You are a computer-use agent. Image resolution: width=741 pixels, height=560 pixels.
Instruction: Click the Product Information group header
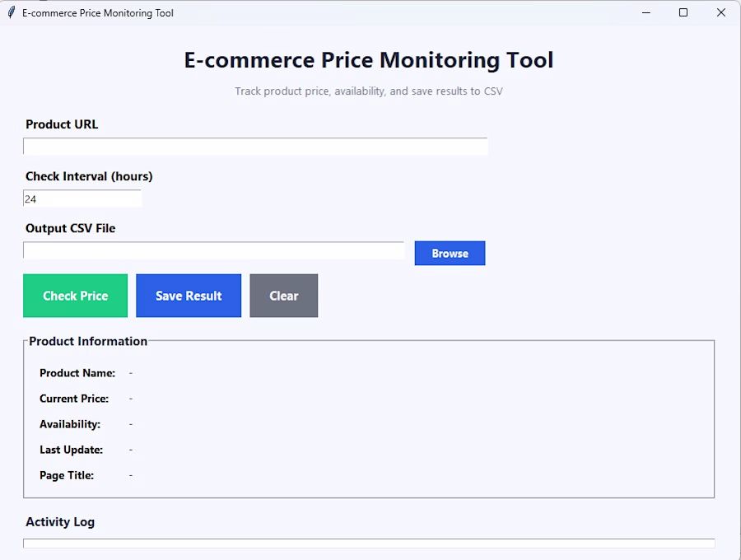point(88,341)
